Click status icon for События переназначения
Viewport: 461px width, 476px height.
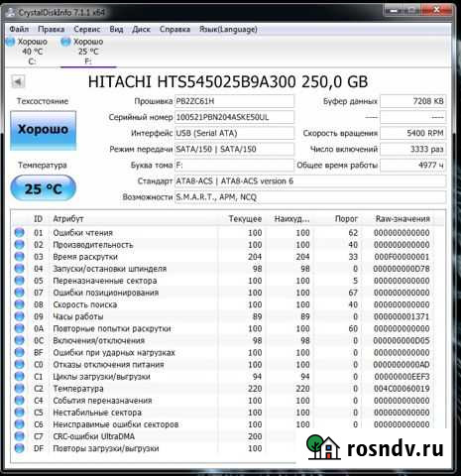(20, 401)
